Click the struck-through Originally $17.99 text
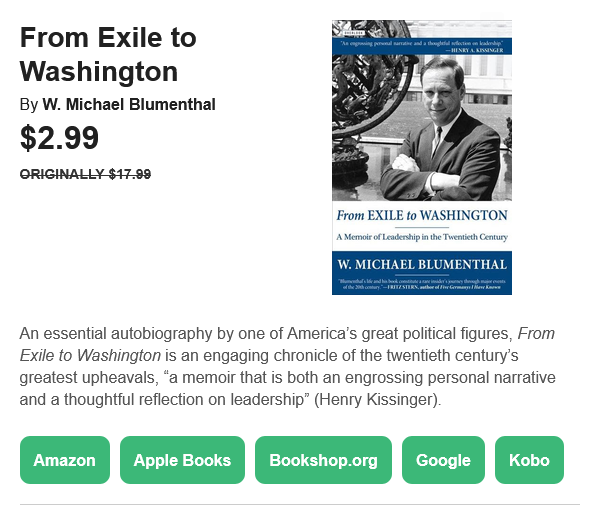The height and width of the screenshot is (507, 600). click(85, 174)
